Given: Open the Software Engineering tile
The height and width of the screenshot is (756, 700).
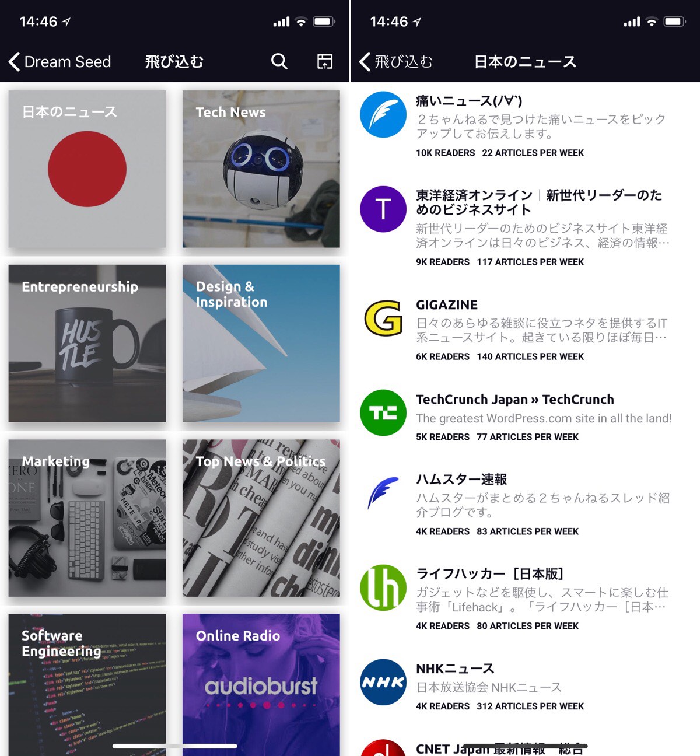Looking at the screenshot, I should point(87,685).
